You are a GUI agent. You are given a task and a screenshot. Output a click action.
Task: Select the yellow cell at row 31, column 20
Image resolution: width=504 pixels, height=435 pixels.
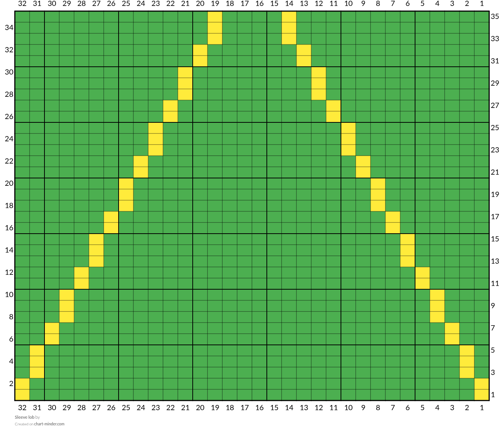200,61
